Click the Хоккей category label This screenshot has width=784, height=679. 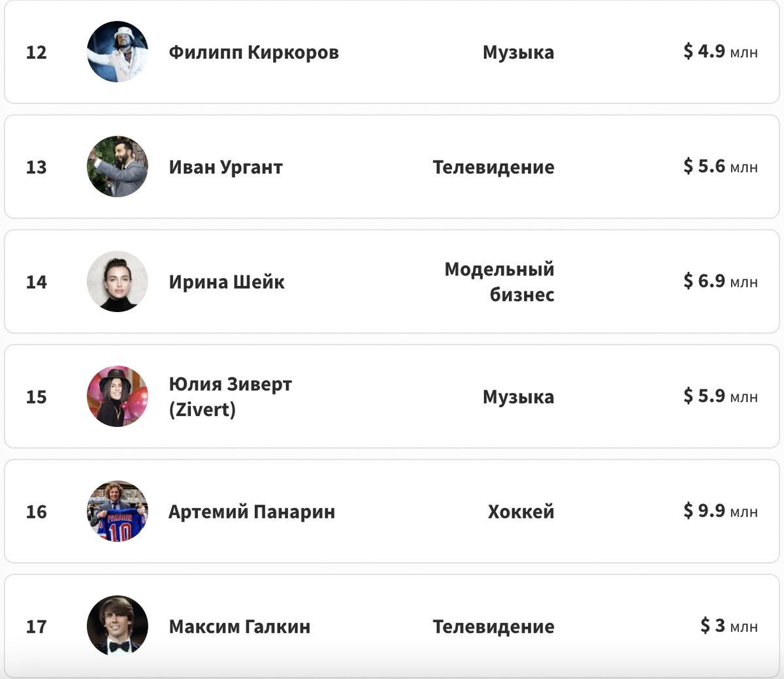521,511
